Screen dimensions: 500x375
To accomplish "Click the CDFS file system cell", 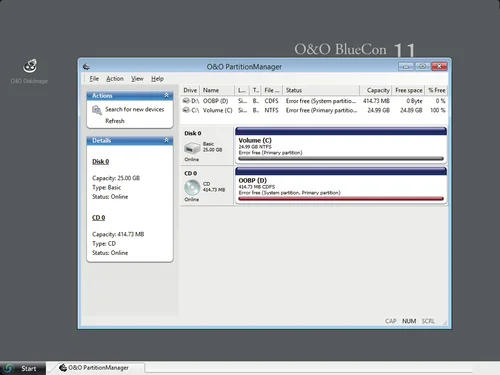I will (271, 101).
